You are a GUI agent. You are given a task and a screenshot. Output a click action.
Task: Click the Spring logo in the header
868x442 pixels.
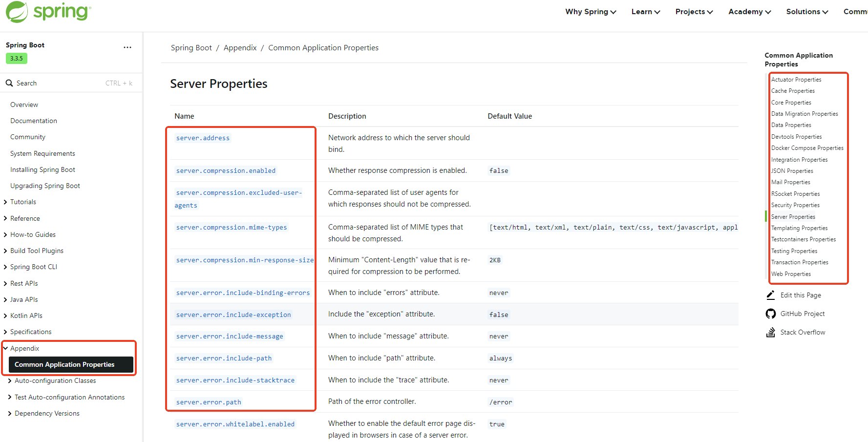click(48, 12)
